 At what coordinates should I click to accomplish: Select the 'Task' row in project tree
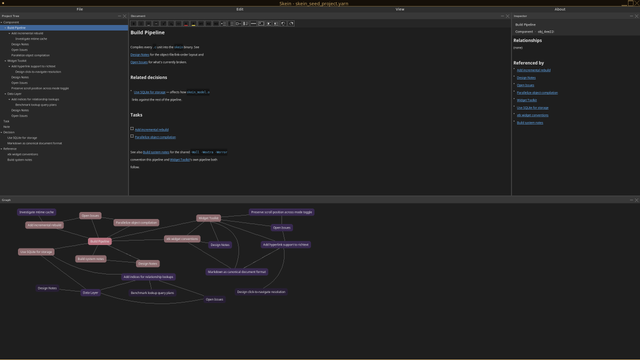coord(64,121)
